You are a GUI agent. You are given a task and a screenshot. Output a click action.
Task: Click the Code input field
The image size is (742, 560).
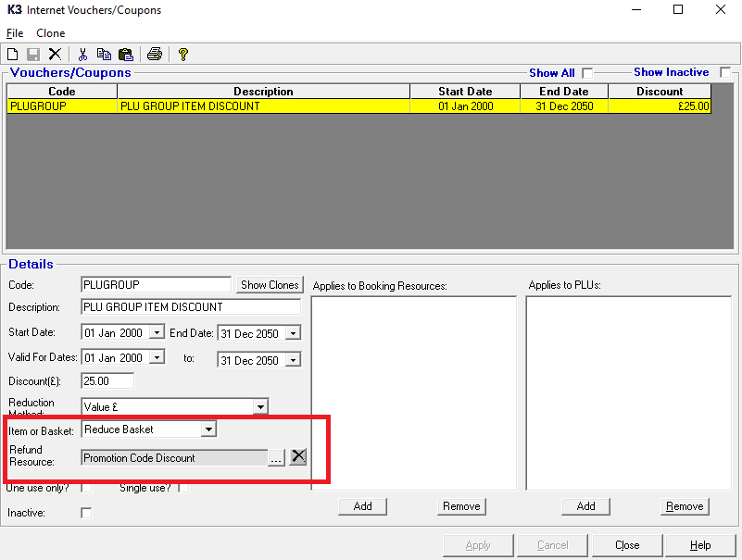tap(156, 285)
